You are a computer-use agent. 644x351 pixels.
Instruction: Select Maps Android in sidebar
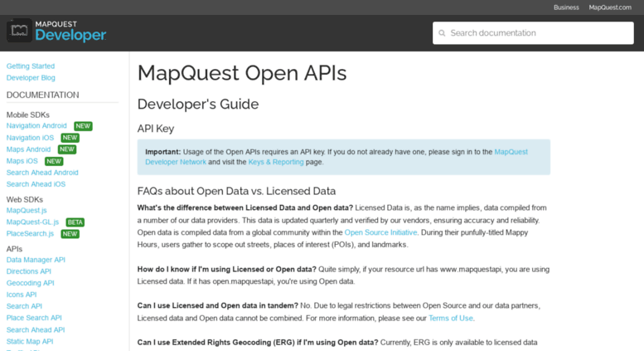(28, 149)
